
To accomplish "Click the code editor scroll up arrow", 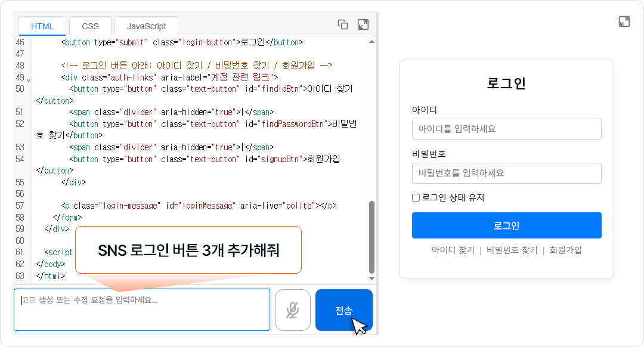I will click(372, 42).
